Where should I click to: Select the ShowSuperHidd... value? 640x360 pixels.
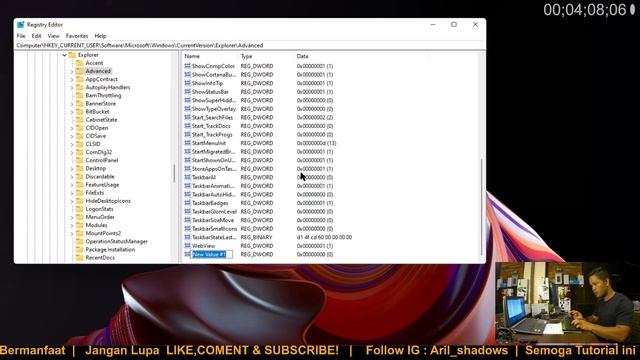[213, 100]
